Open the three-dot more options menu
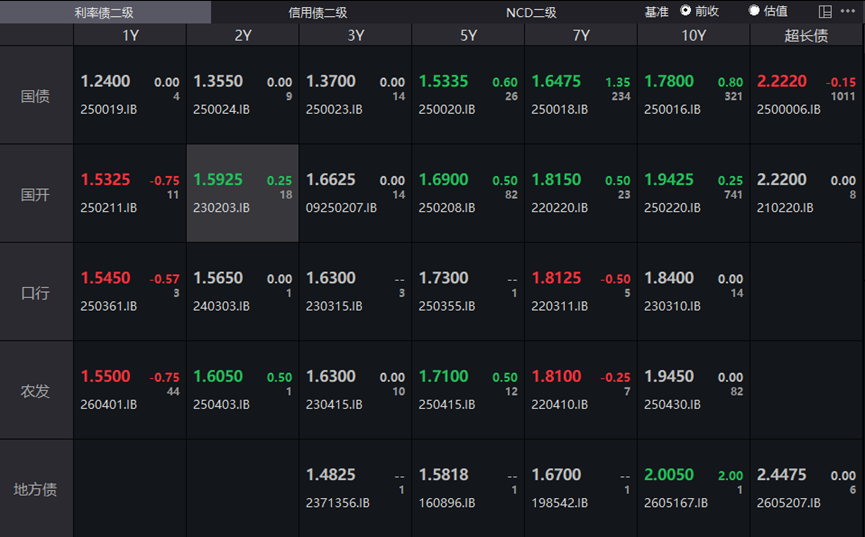Viewport: 865px width, 537px height. pos(848,12)
